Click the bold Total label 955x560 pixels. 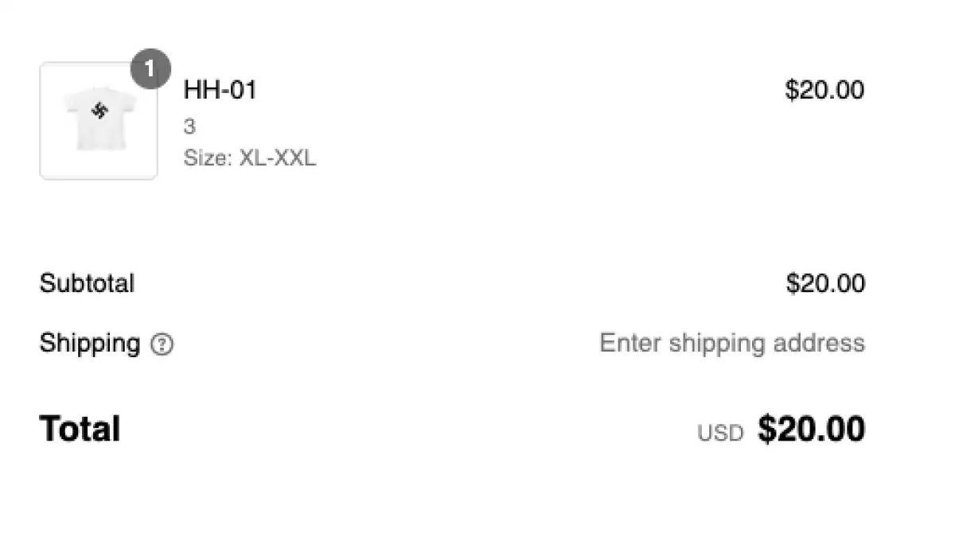pyautogui.click(x=80, y=430)
